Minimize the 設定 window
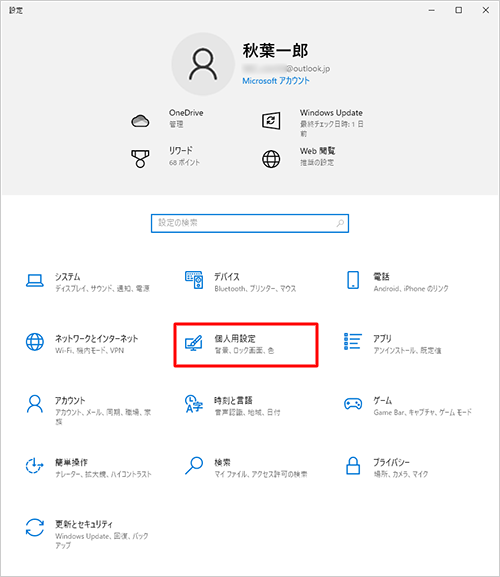The width and height of the screenshot is (500, 577). coord(432,10)
